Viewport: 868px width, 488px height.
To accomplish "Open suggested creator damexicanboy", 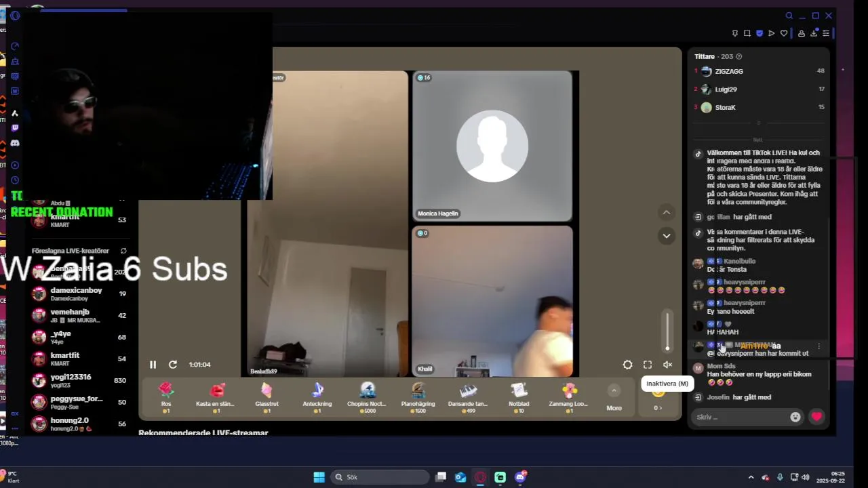I will [79, 293].
